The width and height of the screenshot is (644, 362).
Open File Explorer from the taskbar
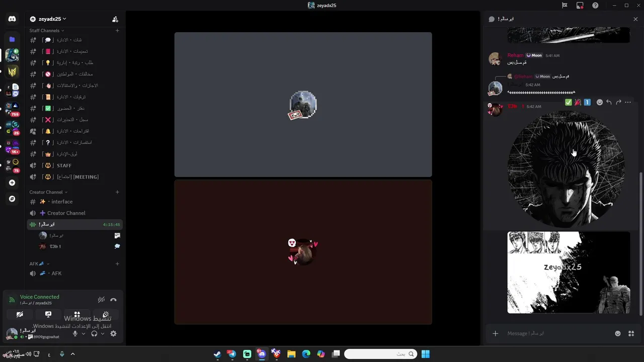291,354
